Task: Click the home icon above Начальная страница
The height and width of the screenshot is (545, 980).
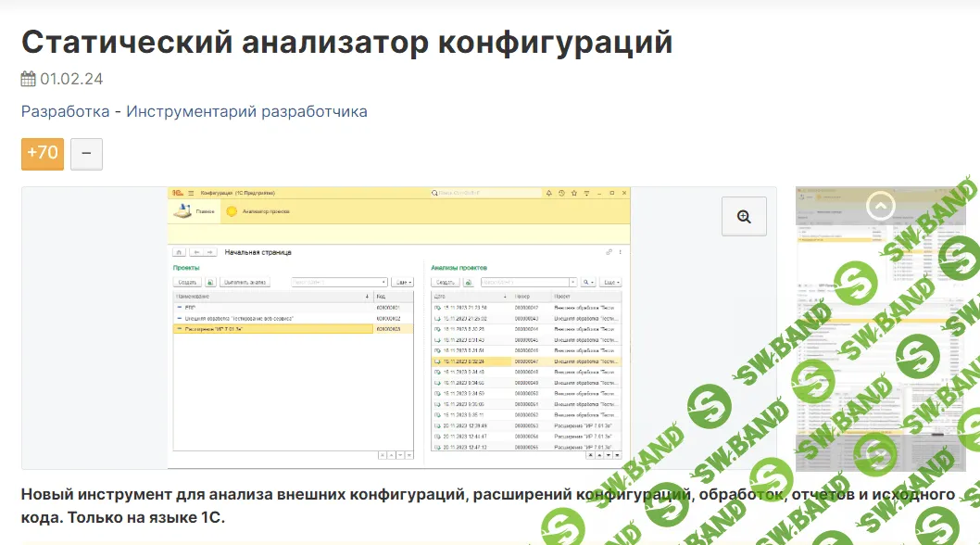Action: pyautogui.click(x=178, y=251)
